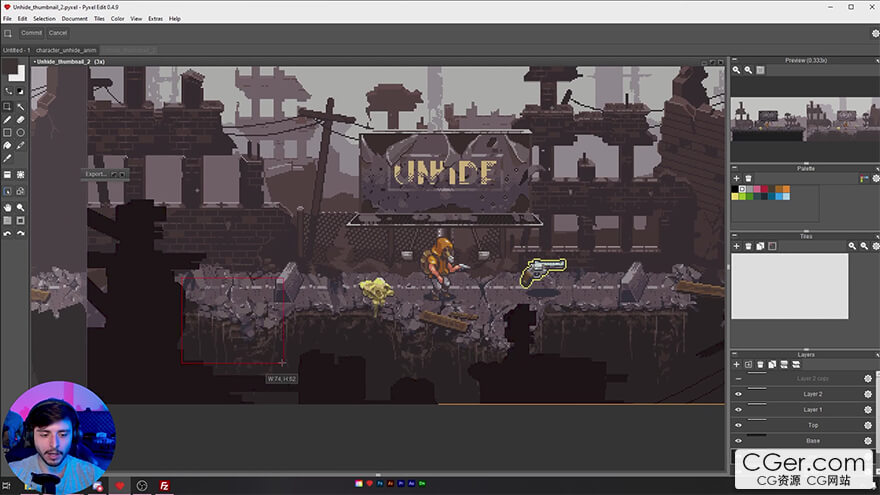The image size is (880, 495).
Task: Click the Export... floating button
Action: [x=96, y=174]
